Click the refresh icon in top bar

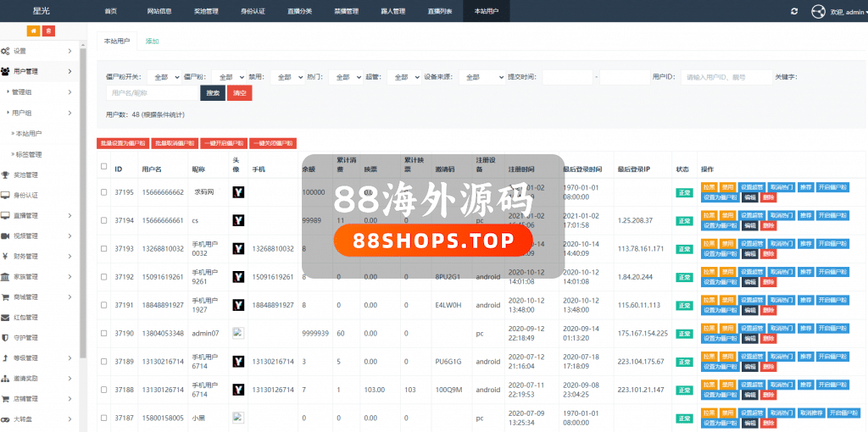click(793, 11)
